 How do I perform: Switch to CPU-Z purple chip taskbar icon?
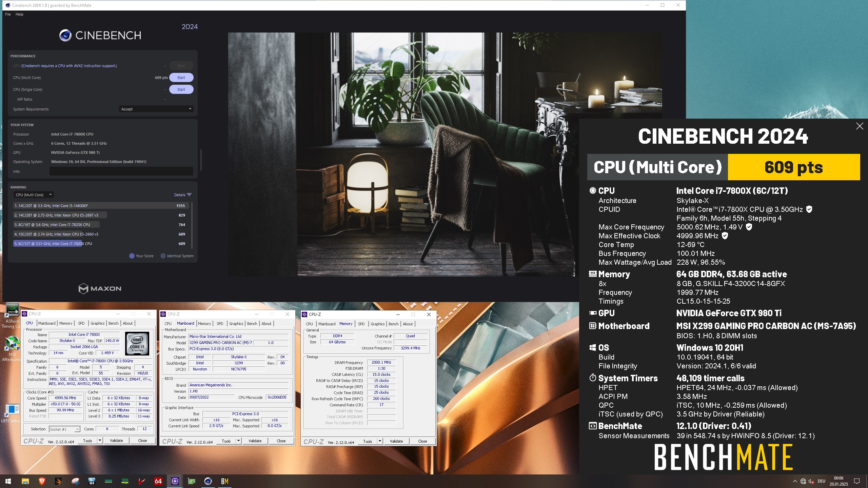tap(175, 481)
